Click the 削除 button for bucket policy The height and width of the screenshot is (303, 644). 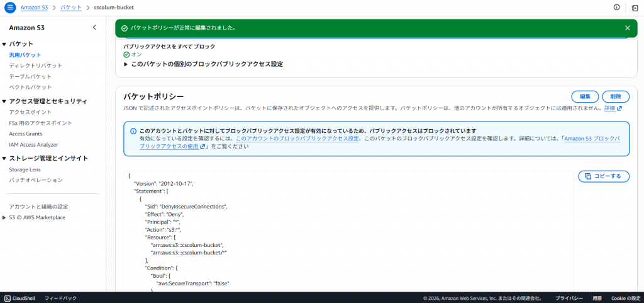615,96
